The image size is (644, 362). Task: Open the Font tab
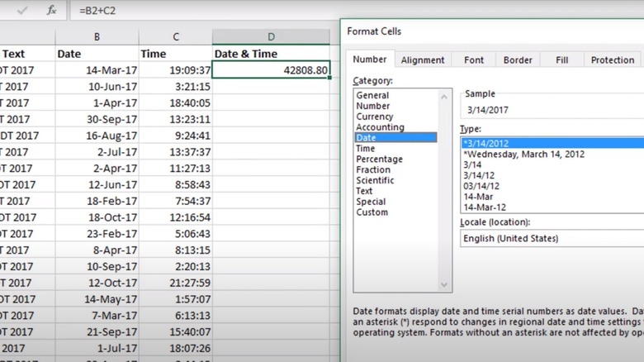[x=474, y=60]
